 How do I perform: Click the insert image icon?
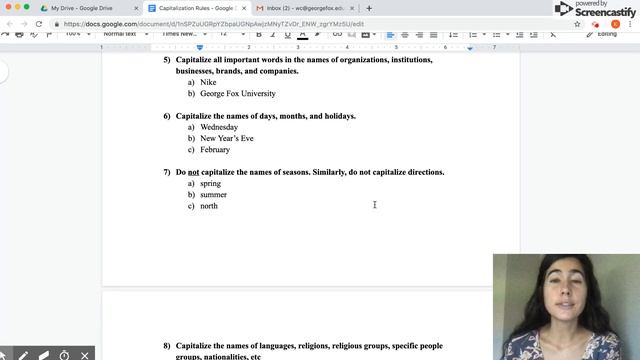pyautogui.click(x=366, y=35)
